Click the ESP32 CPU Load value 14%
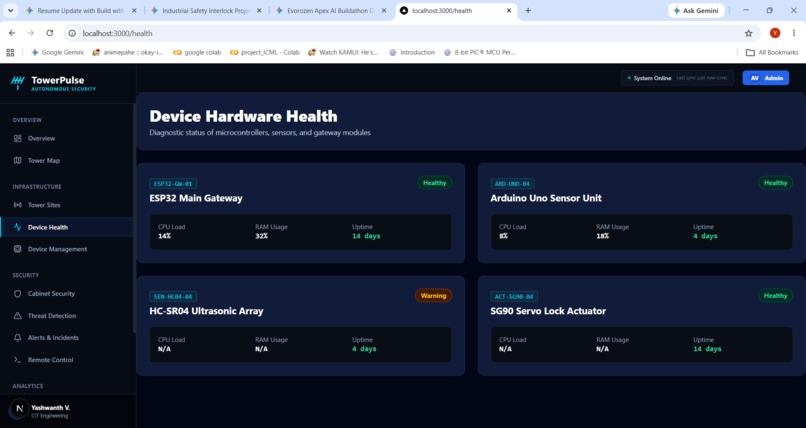Image resolution: width=806 pixels, height=428 pixels. pos(164,236)
